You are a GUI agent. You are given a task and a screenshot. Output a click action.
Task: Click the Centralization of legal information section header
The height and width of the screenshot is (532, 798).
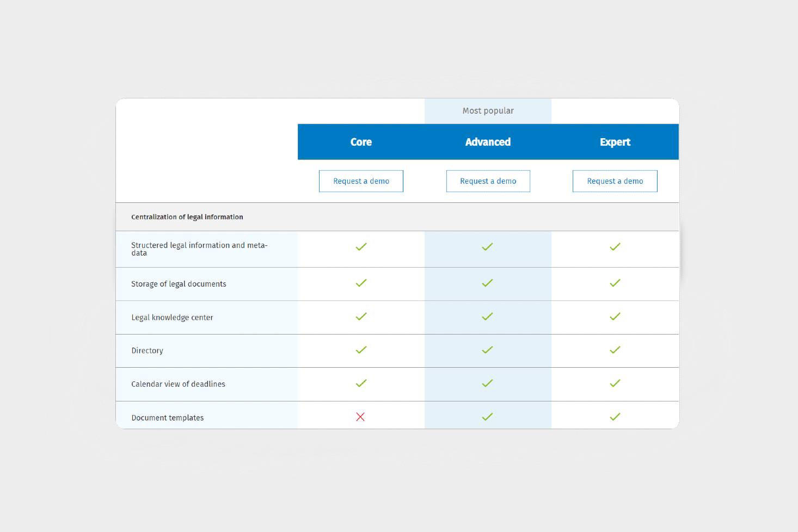pyautogui.click(x=187, y=217)
